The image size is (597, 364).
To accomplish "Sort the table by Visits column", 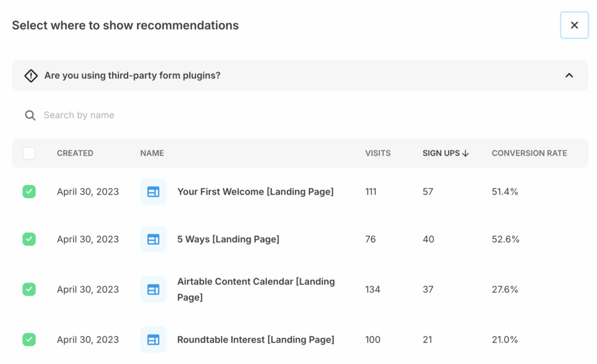I will 378,153.
